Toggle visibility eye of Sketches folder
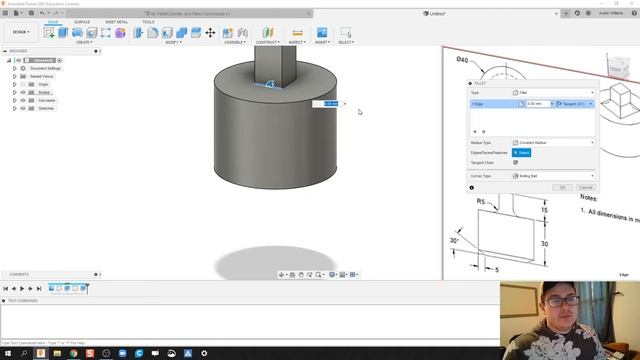640x360 pixels. [23, 108]
